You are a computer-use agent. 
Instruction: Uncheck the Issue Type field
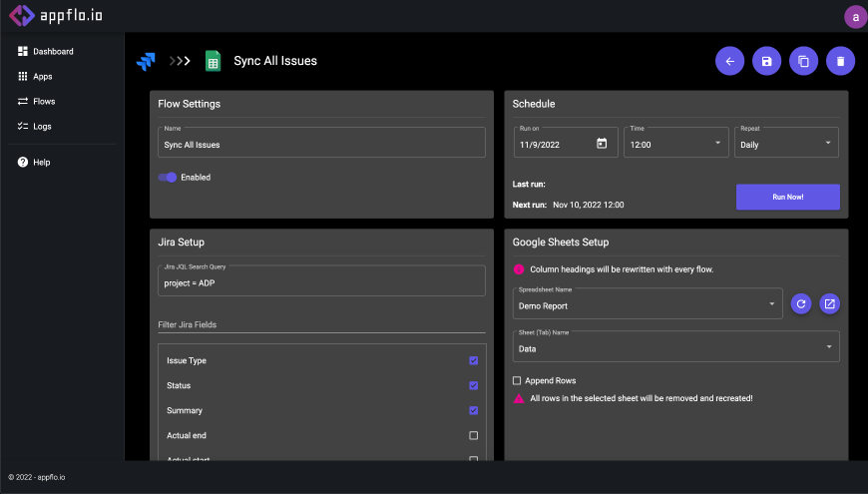coord(473,360)
